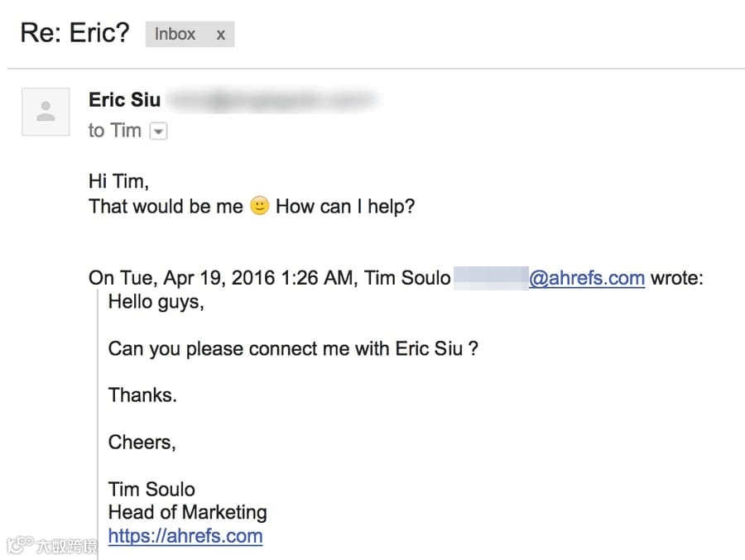
Task: Click the quoted 'Thanks.' line
Action: (x=142, y=395)
